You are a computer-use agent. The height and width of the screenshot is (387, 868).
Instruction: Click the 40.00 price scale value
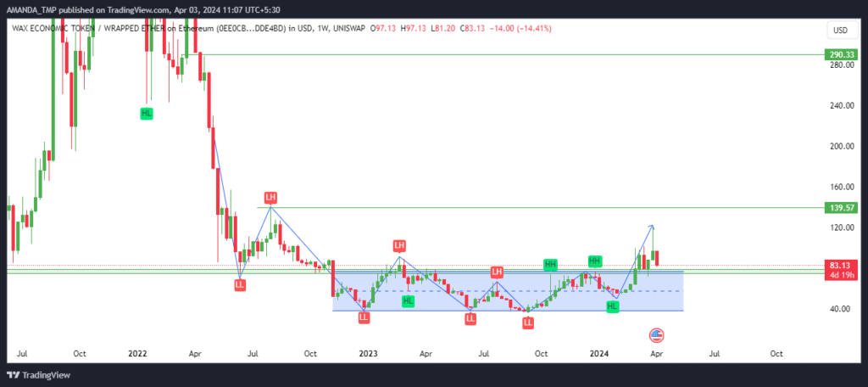(x=840, y=309)
